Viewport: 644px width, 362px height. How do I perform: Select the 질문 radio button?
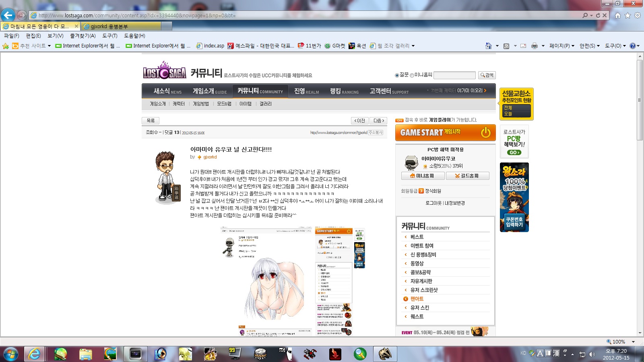[397, 75]
